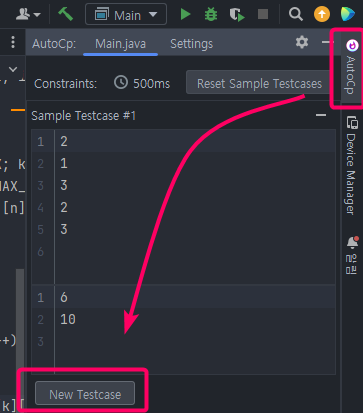Open the notifications bell panel
Viewport: 363px width, 413px height.
(352, 255)
